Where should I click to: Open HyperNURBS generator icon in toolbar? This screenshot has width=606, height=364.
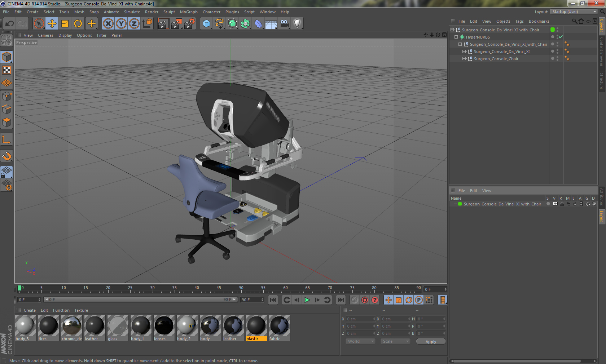click(x=233, y=24)
